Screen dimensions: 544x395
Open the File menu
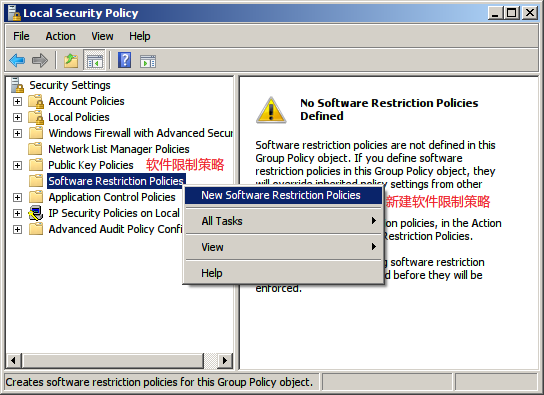pos(21,36)
